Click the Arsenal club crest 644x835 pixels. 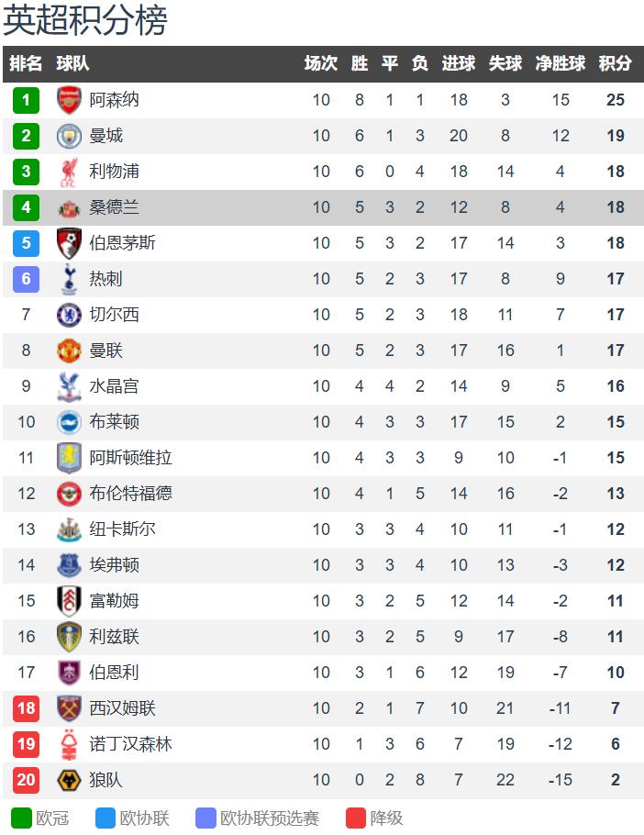click(69, 100)
